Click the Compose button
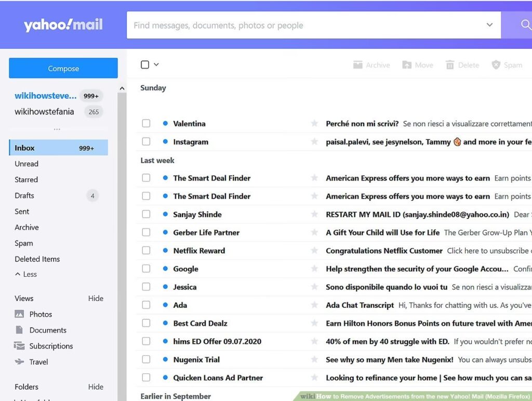Image resolution: width=532 pixels, height=401 pixels. pos(63,68)
